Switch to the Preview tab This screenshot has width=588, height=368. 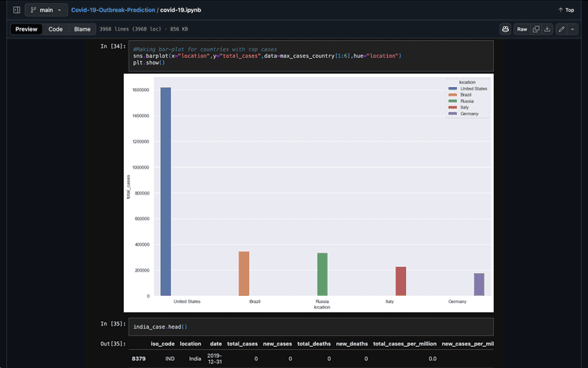27,29
